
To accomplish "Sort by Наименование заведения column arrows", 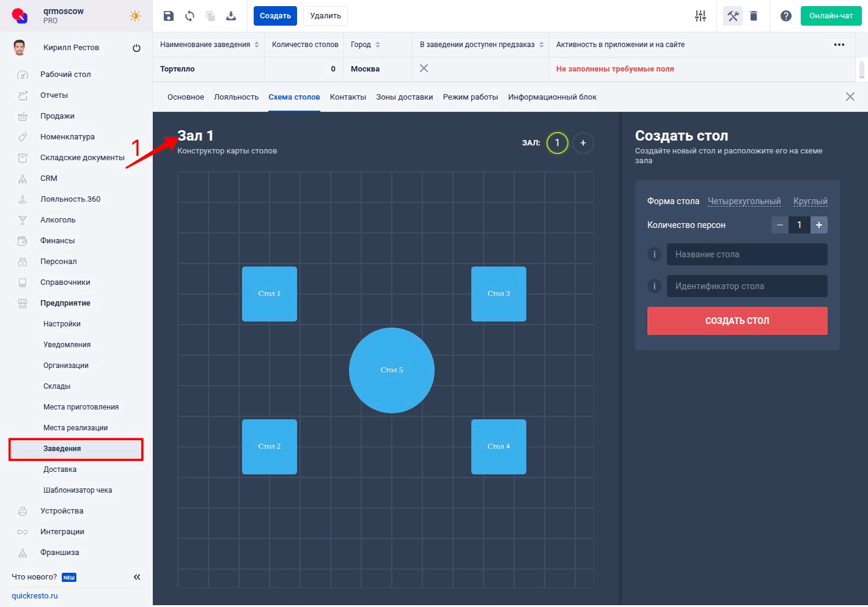I will 257,45.
